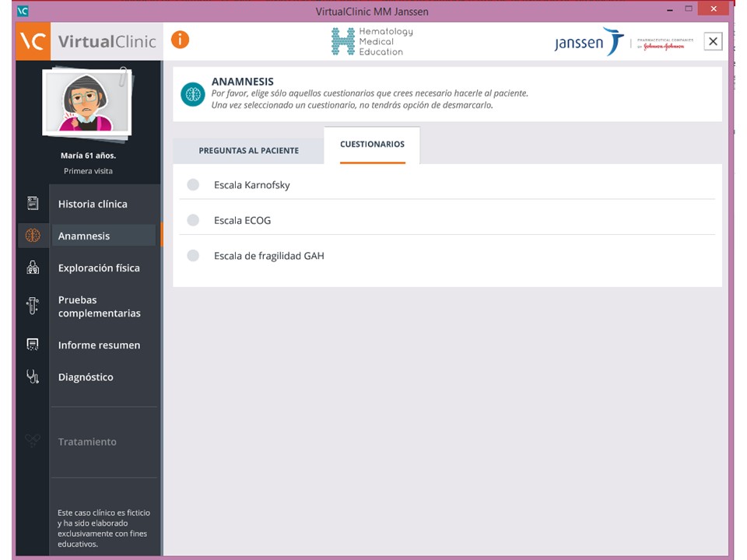Maximize the VirtualClinic window
The image size is (747, 560).
[x=689, y=9]
